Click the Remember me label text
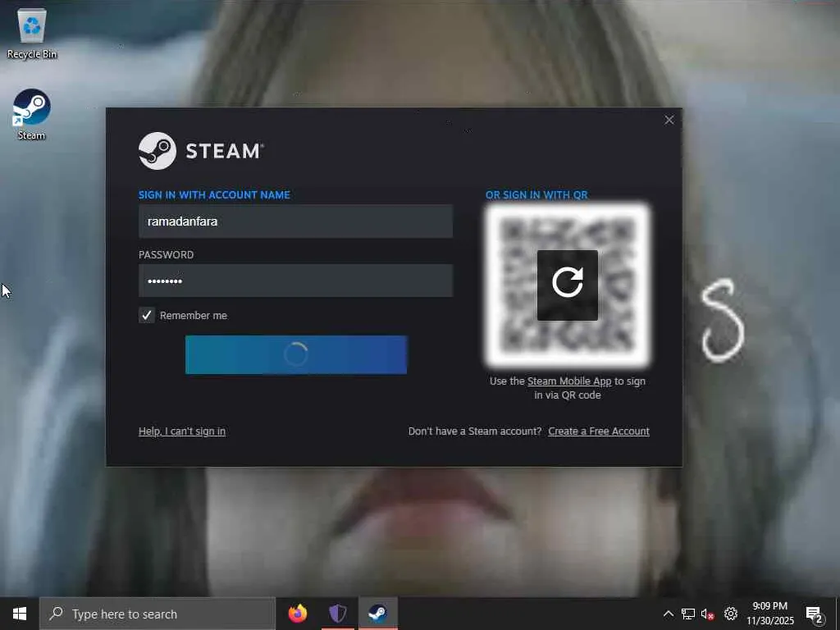840x630 pixels. [194, 316]
